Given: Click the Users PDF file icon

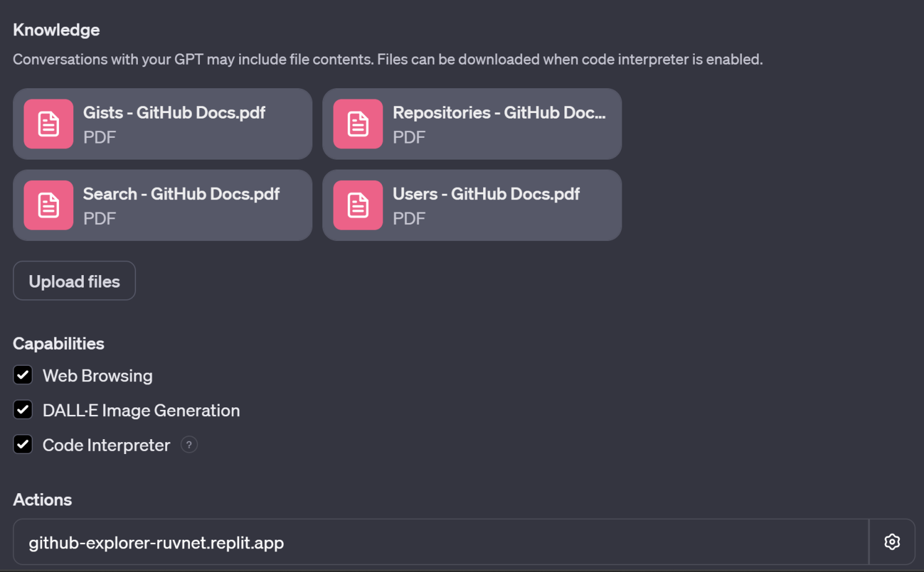Looking at the screenshot, I should click(358, 205).
